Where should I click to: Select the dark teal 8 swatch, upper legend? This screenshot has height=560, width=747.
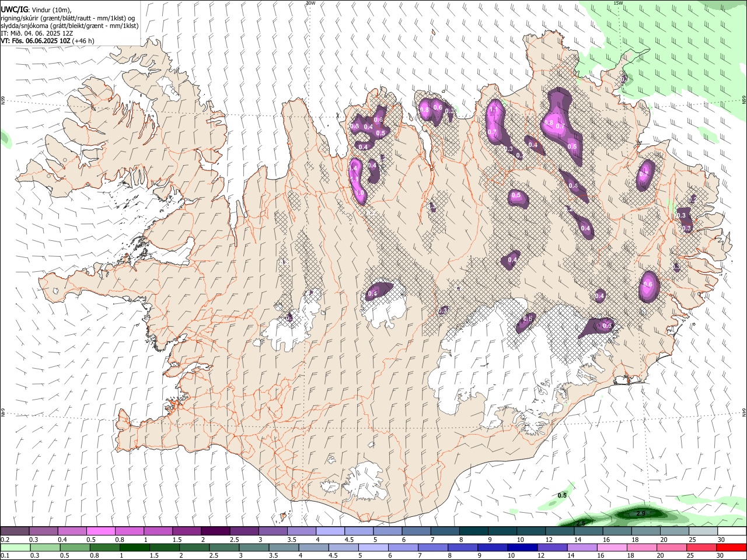[x=473, y=531]
